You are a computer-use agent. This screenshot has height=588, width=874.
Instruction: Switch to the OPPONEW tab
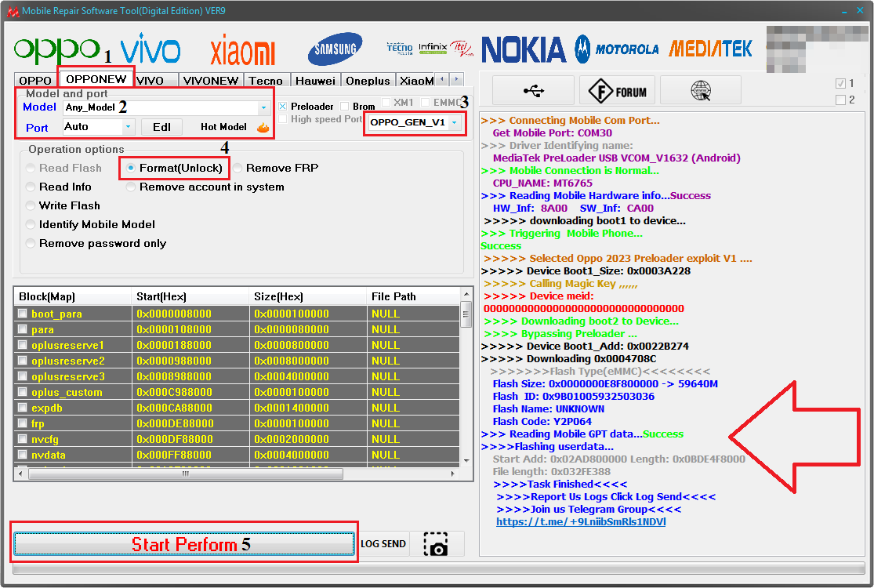pyautogui.click(x=96, y=79)
